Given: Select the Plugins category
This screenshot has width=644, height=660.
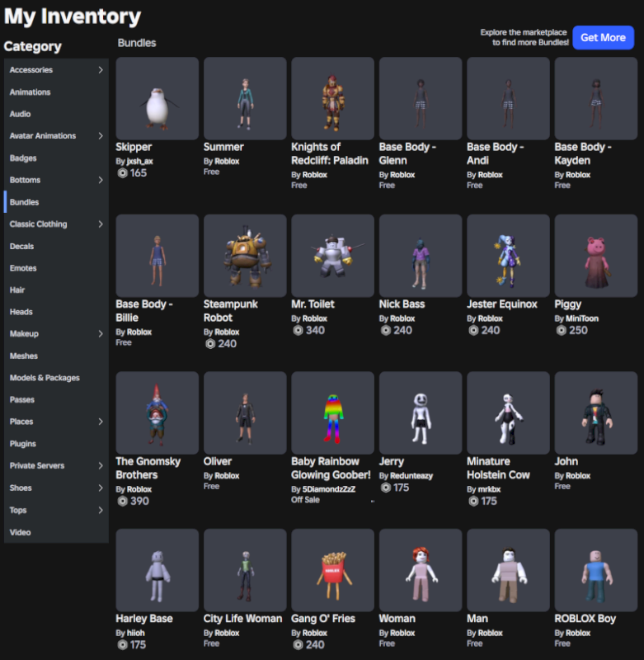Looking at the screenshot, I should click(56, 444).
